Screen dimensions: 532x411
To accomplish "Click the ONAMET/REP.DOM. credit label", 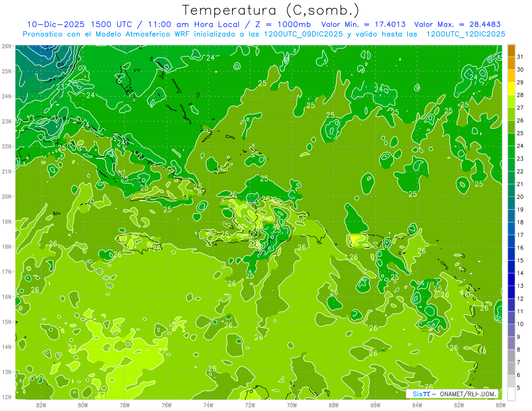I will click(x=468, y=394).
